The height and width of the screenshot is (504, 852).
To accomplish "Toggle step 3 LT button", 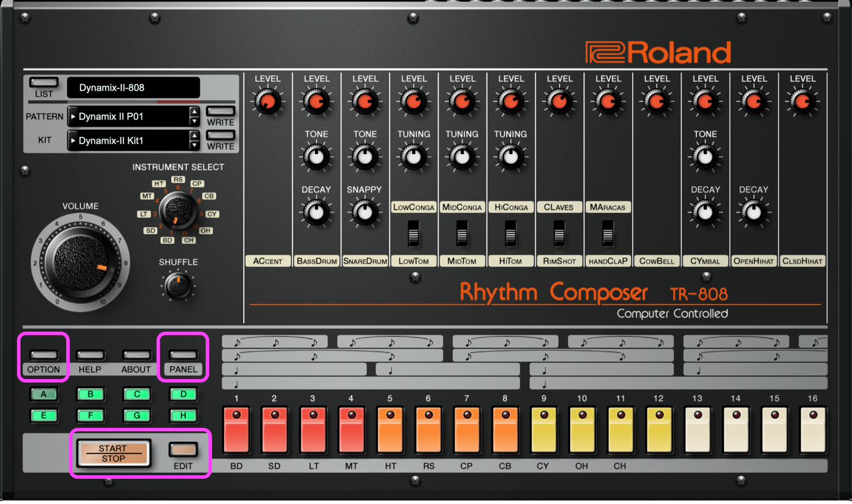I will click(313, 430).
